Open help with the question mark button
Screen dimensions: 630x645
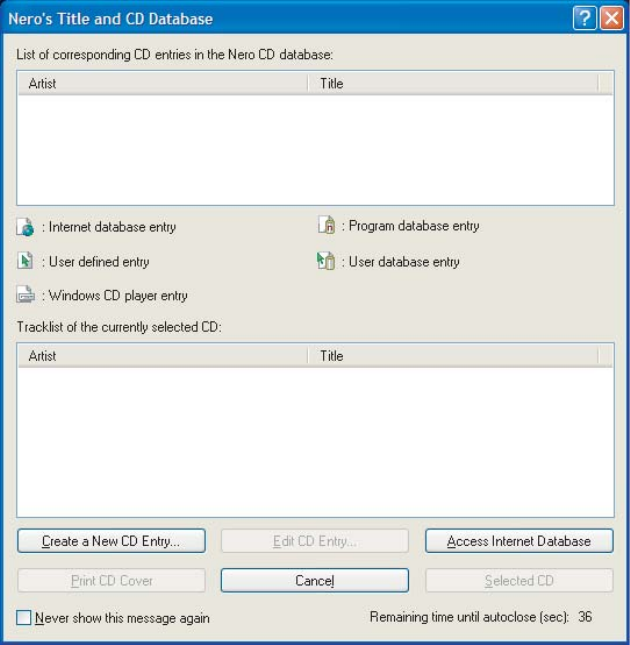pyautogui.click(x=584, y=19)
